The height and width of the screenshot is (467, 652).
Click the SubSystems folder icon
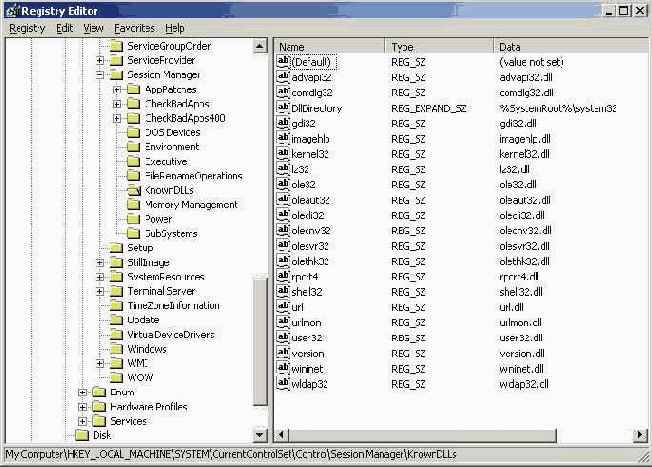[x=133, y=234]
